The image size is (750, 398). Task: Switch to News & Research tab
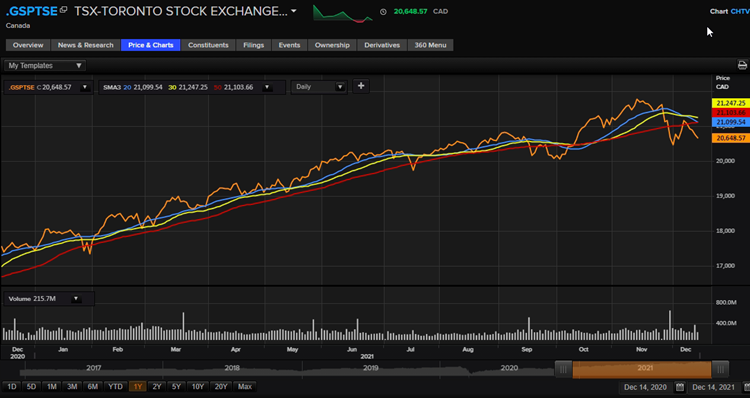point(86,45)
